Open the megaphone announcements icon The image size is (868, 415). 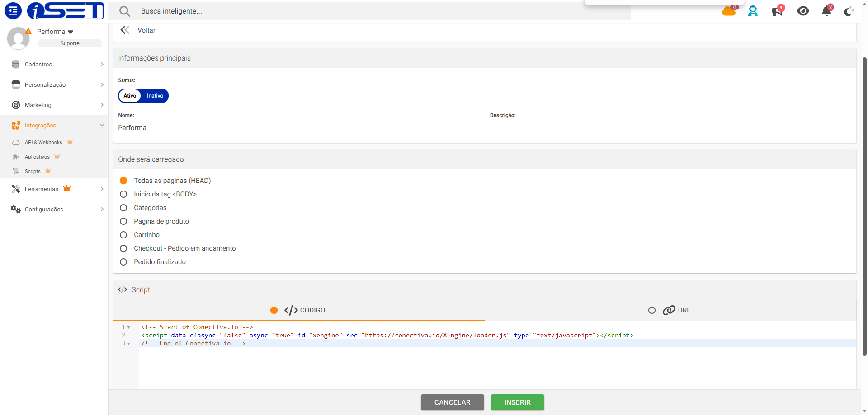[777, 11]
